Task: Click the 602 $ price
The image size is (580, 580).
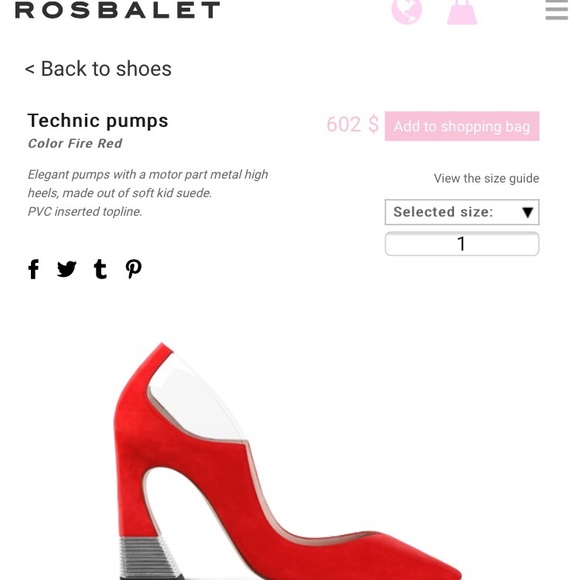Action: tap(353, 124)
